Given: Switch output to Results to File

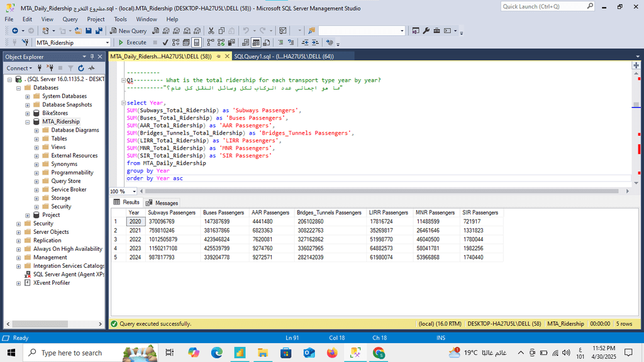Looking at the screenshot, I should pos(267,43).
